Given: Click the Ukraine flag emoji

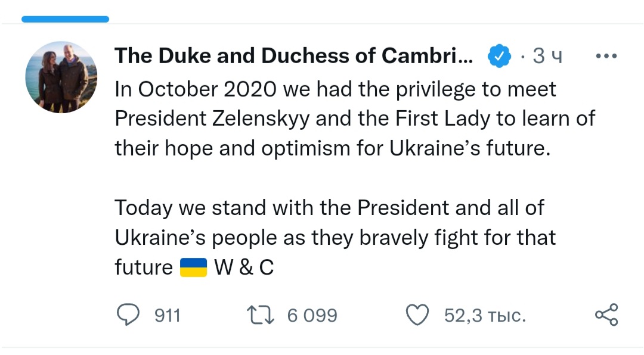Looking at the screenshot, I should 193,267.
